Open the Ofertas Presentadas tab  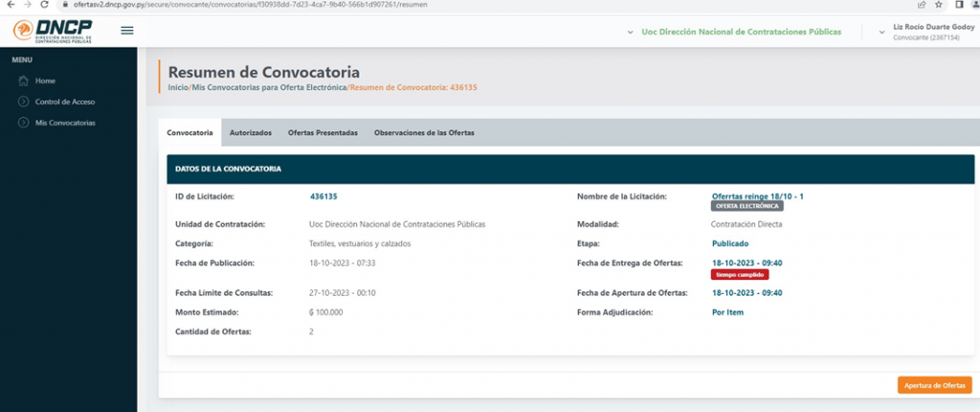tap(323, 132)
